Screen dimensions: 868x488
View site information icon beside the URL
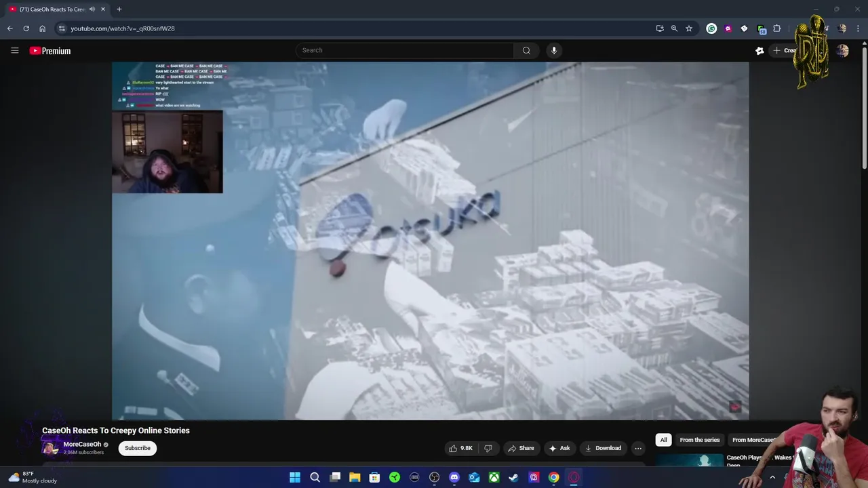62,28
